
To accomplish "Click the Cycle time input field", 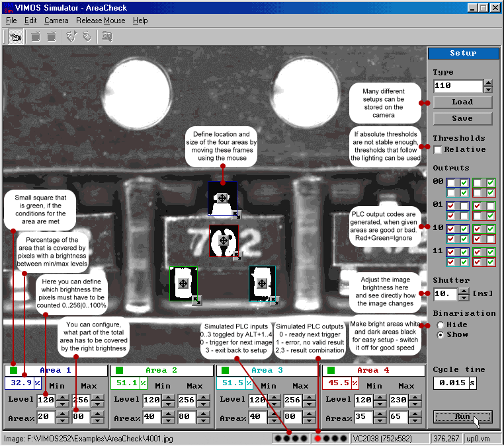I will click(450, 383).
